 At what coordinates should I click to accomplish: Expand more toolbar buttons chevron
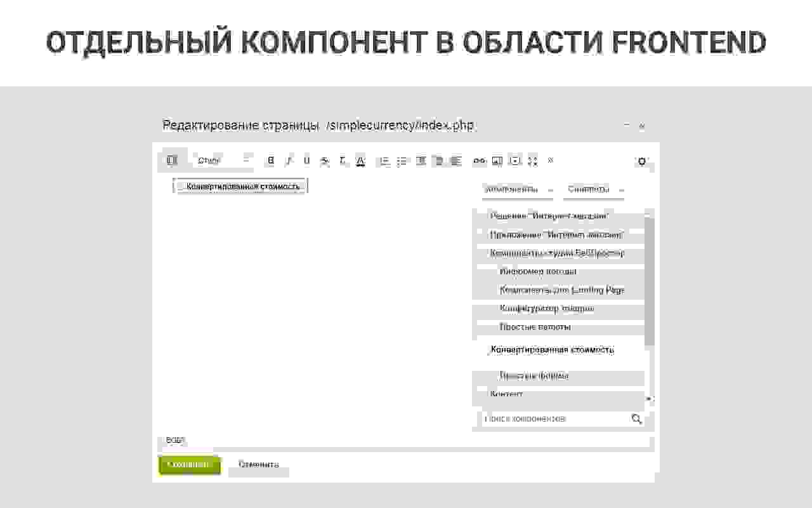tap(550, 160)
